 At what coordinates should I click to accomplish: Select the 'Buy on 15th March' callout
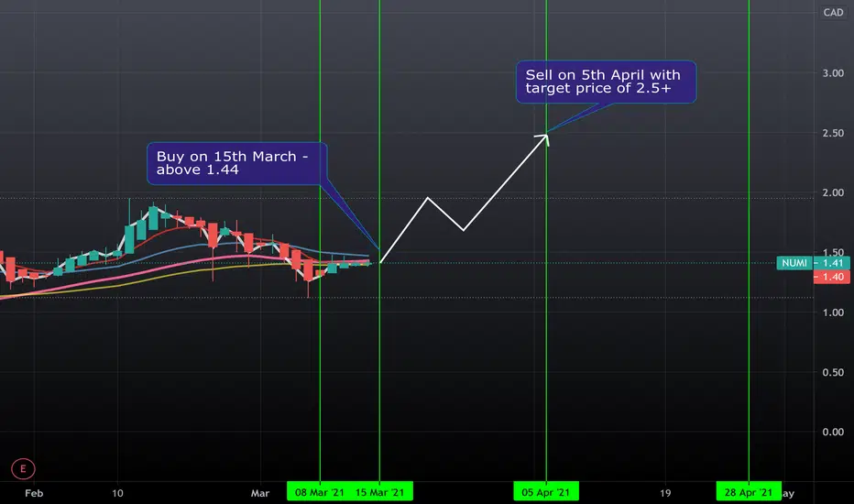point(237,163)
